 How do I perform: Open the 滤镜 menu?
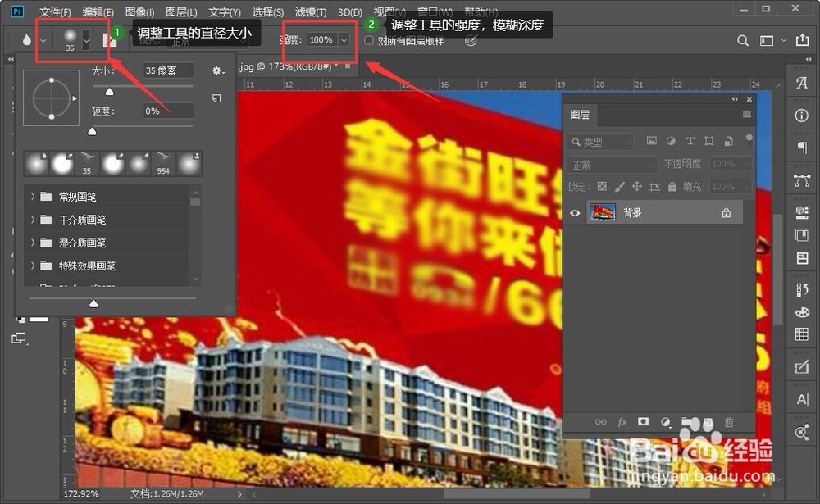click(310, 11)
